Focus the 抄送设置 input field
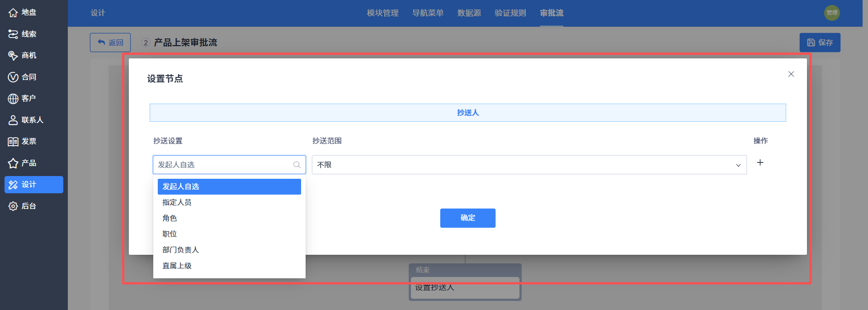The image size is (868, 310). 229,165
